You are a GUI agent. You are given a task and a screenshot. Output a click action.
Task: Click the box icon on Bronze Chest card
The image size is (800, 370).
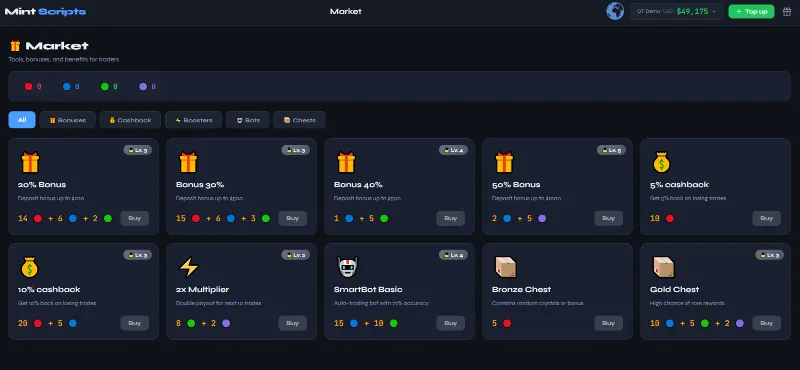[506, 267]
